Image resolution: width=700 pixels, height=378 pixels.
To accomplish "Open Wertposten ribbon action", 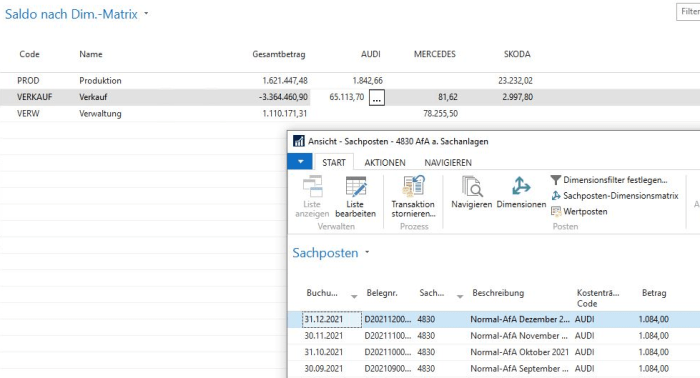I will tap(579, 212).
